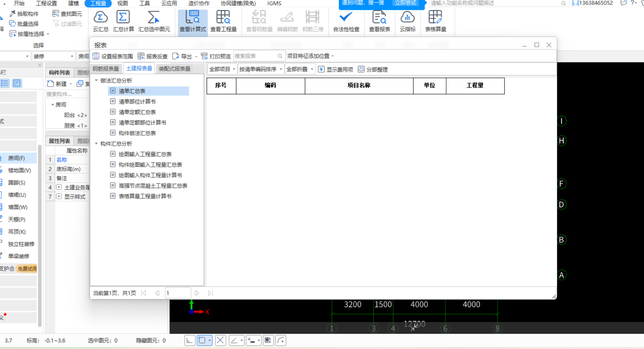
Task: Select 绘图输入工程量汇总表 report
Action: tap(145, 154)
